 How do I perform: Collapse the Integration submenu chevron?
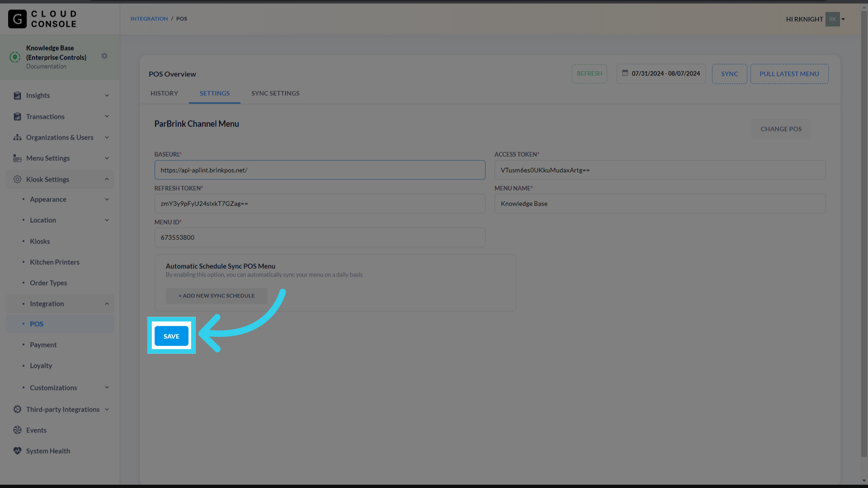coord(107,304)
